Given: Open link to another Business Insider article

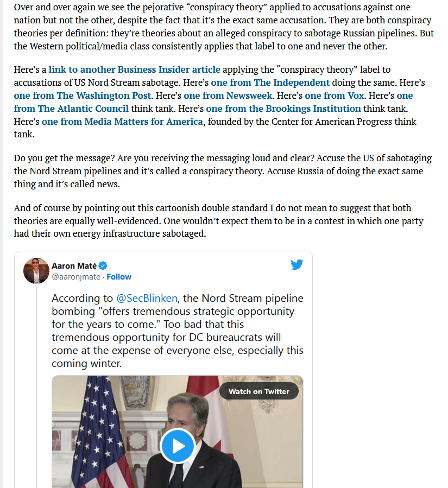Looking at the screenshot, I should click(135, 69).
